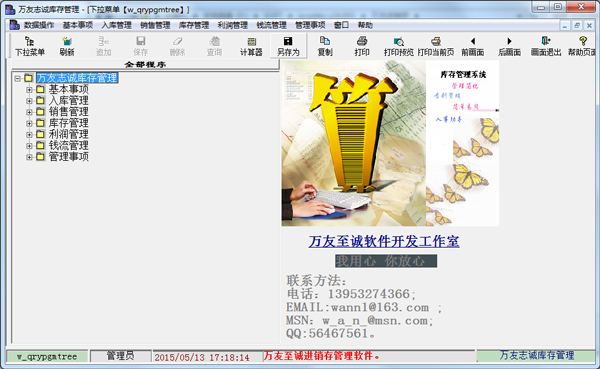The width and height of the screenshot is (600, 369).
Task: Expand the 销售管理 tree node
Action: point(29,112)
